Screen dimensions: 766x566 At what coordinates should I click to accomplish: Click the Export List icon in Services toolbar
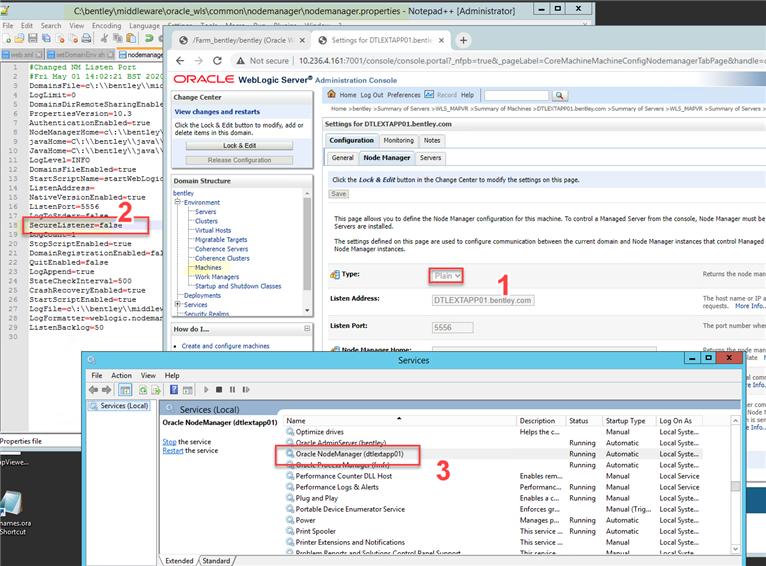(156, 390)
